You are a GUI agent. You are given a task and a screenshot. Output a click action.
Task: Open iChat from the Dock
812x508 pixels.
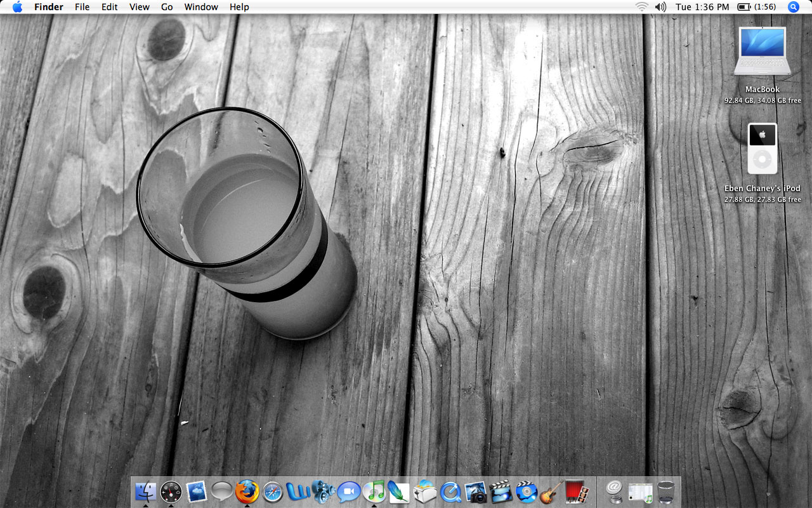coord(349,491)
